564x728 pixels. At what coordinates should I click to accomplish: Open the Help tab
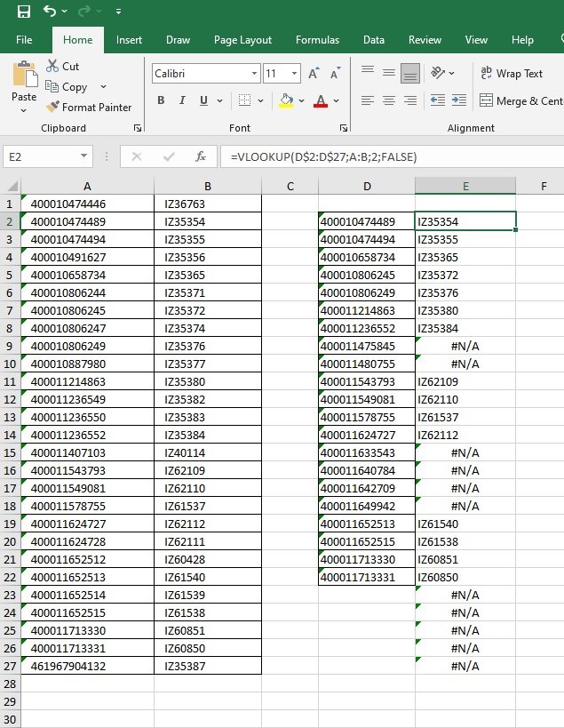pyautogui.click(x=522, y=40)
